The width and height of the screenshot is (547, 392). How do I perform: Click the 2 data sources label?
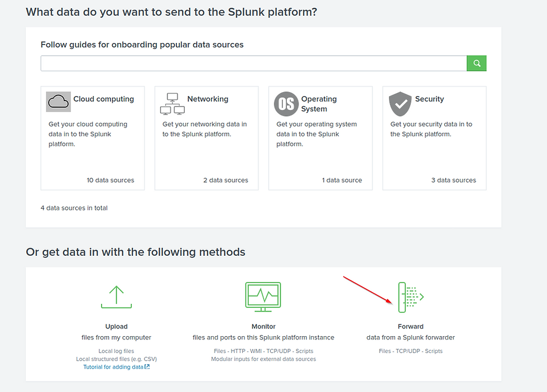[225, 180]
